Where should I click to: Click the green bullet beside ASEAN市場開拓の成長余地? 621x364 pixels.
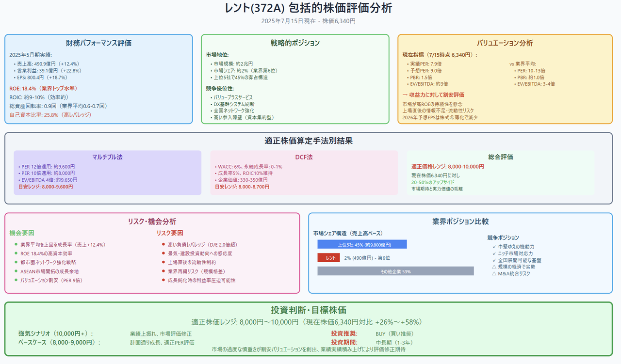[x=16, y=271]
